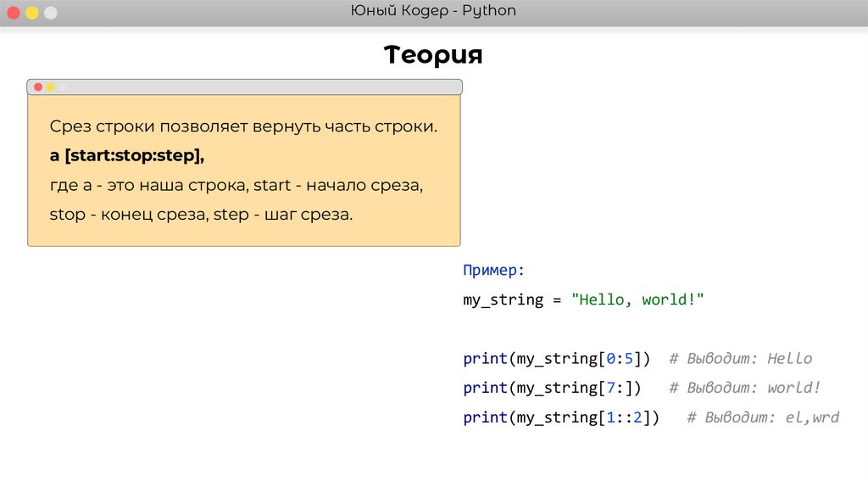The height and width of the screenshot is (487, 868).
Task: Click the sentence "Срез строки позволяет вернуть часть строки."
Action: pos(243,127)
